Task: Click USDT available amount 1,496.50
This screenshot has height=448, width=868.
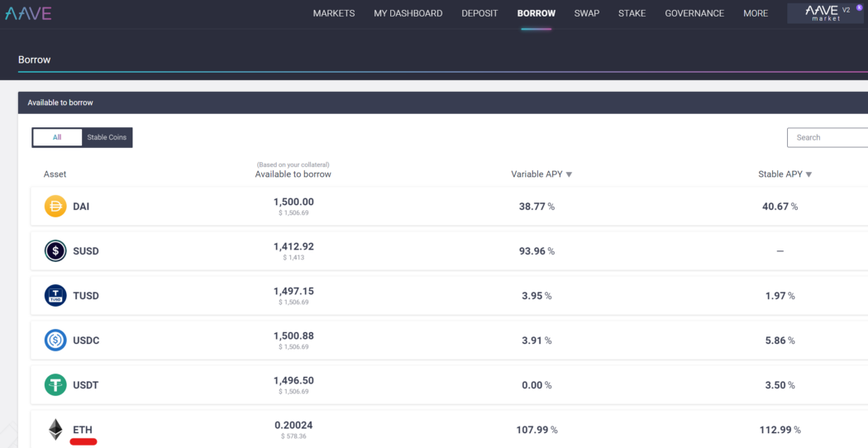Action: pyautogui.click(x=293, y=380)
